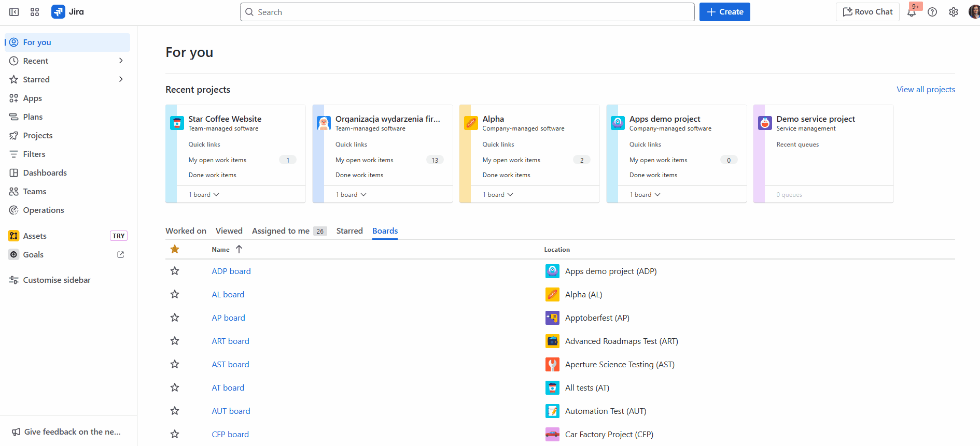Click the Organizacja wydarzenia project avatar
Viewport: 980px width, 446px height.
[x=324, y=123]
